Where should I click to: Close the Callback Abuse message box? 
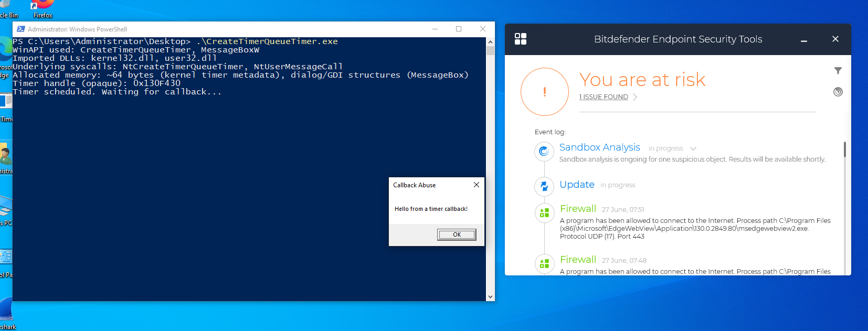pos(476,185)
